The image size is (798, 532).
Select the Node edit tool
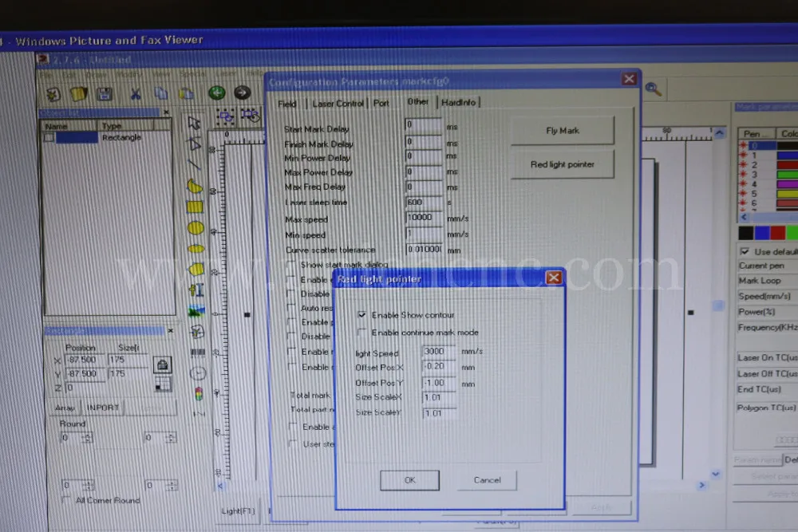tap(195, 144)
